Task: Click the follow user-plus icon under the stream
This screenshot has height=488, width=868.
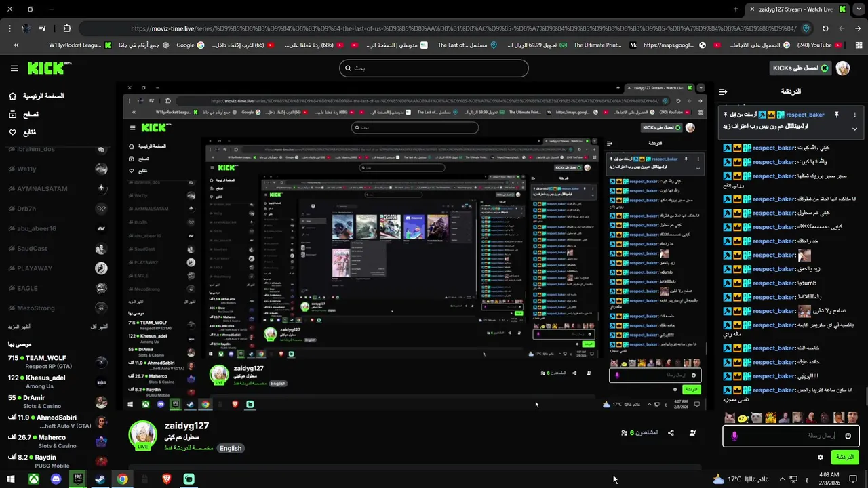Action: [692, 432]
